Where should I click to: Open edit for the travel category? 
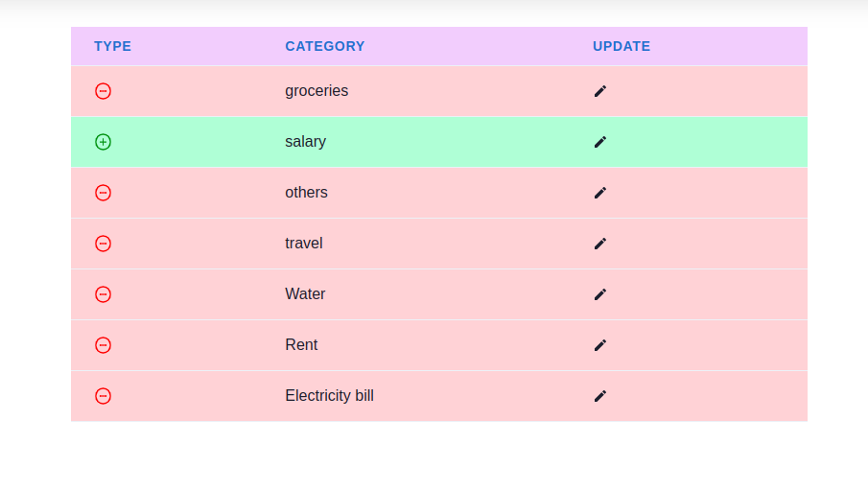tap(600, 244)
